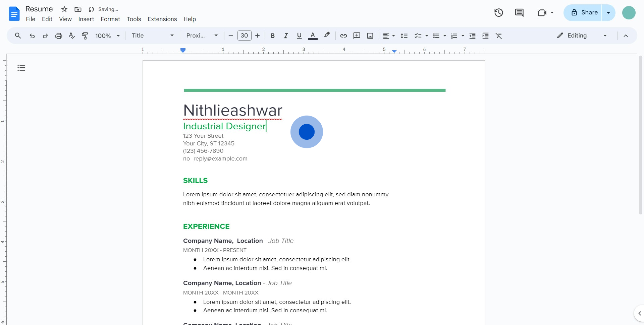Click the Undo arrow icon

(32, 36)
